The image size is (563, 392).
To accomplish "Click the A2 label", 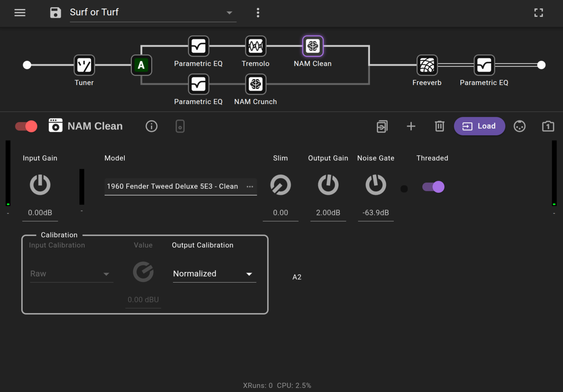I will click(x=297, y=277).
